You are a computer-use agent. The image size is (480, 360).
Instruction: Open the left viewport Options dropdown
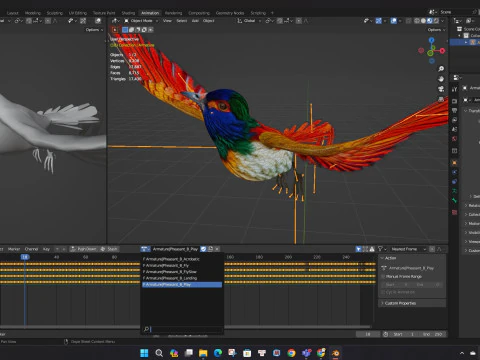tap(94, 30)
